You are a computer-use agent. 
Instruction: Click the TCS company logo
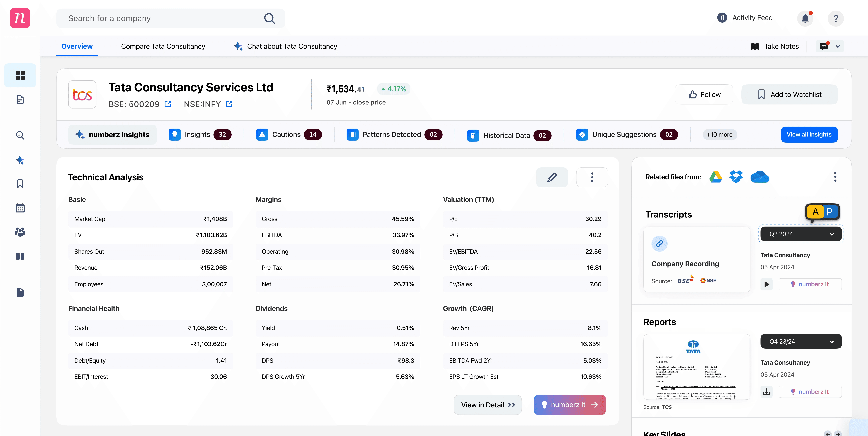click(x=82, y=94)
